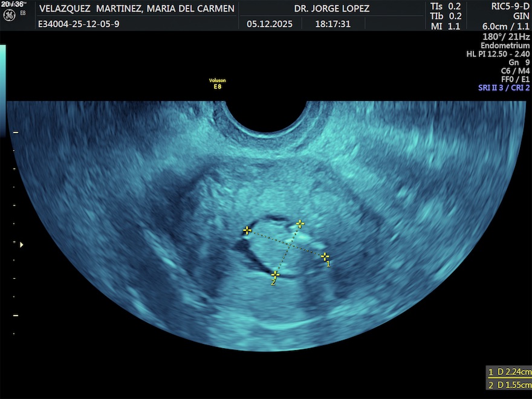Click the DR. JORGE LOPEZ field
The height and width of the screenshot is (399, 532).
point(331,8)
